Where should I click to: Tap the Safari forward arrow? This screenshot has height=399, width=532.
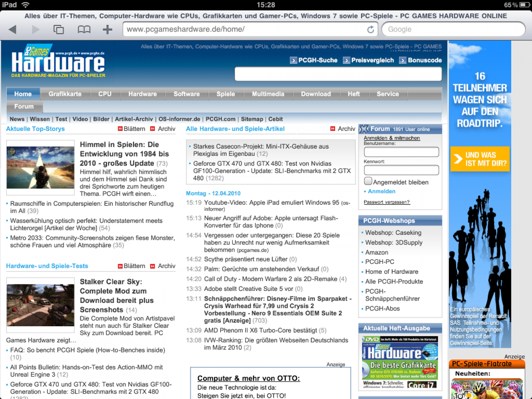pos(36,30)
